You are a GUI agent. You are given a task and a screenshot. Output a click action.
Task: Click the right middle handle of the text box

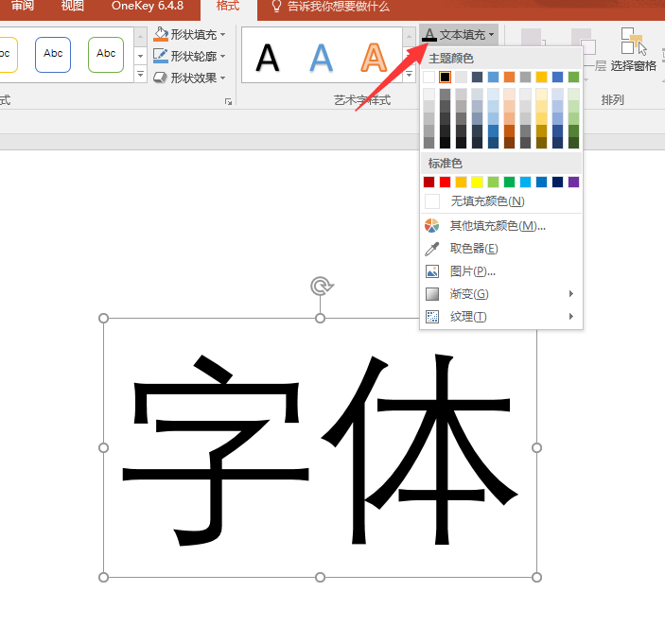coord(536,447)
